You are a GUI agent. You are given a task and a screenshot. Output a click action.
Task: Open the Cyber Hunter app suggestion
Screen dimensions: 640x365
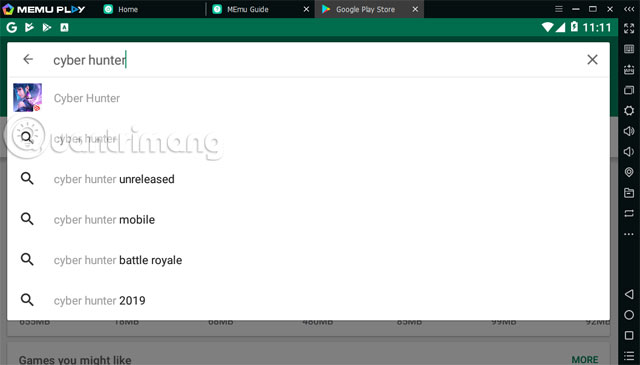(308, 98)
